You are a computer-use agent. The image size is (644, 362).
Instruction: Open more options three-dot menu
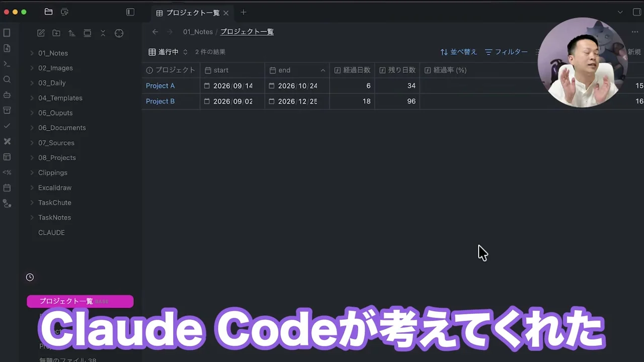635,32
